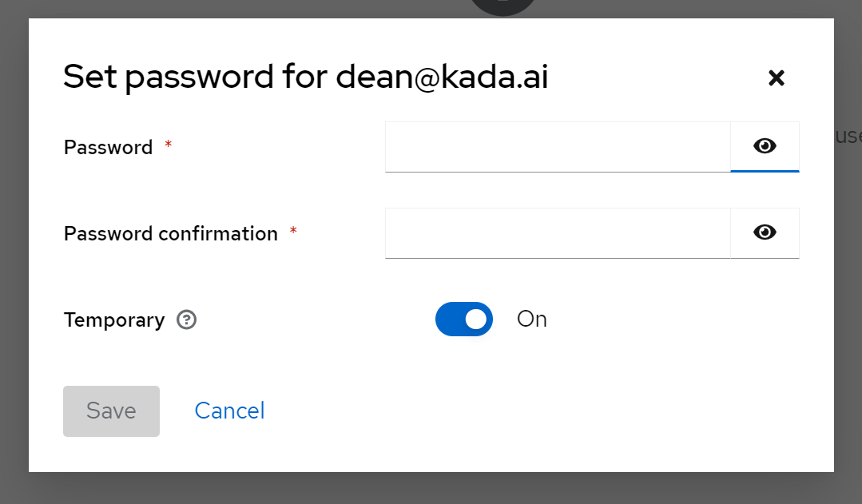Click the dimmed text behind dialog's right edge
The image size is (862, 504).
point(848,137)
